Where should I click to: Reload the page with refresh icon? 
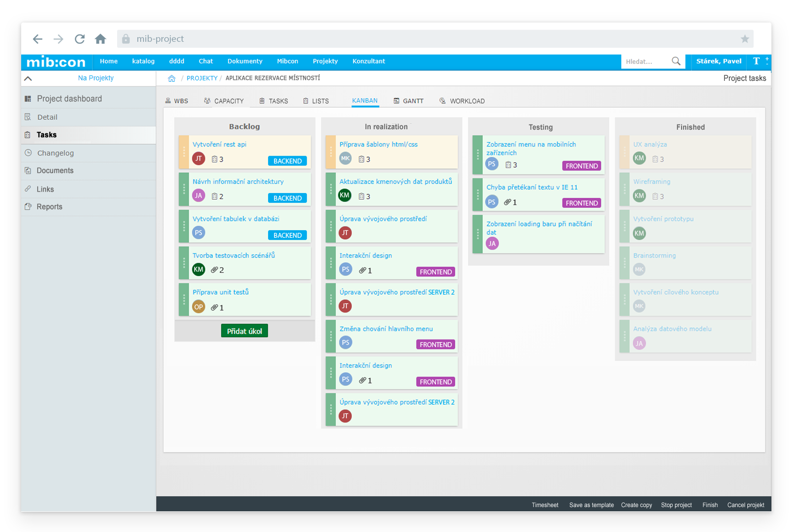pos(79,39)
